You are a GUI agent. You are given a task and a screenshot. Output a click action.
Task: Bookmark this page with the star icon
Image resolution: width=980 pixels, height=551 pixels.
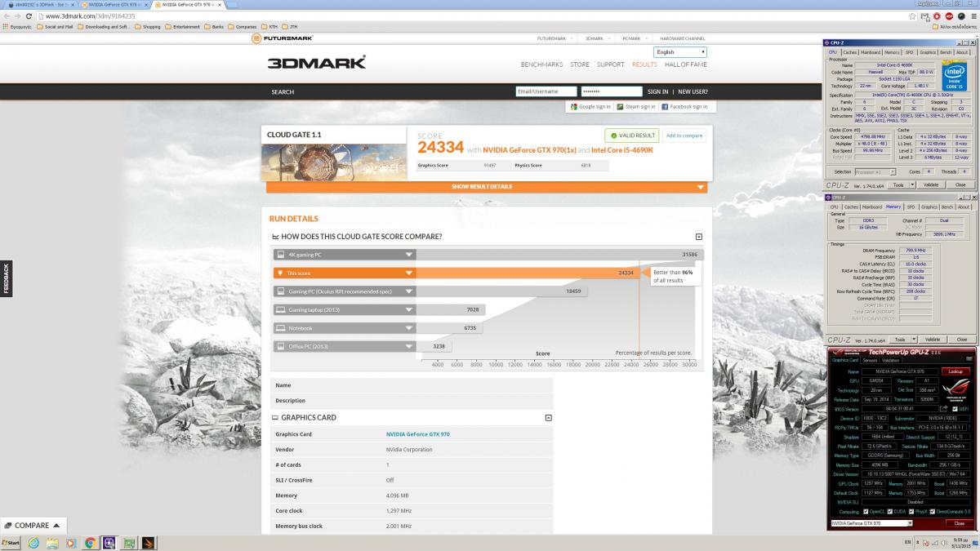tap(912, 16)
